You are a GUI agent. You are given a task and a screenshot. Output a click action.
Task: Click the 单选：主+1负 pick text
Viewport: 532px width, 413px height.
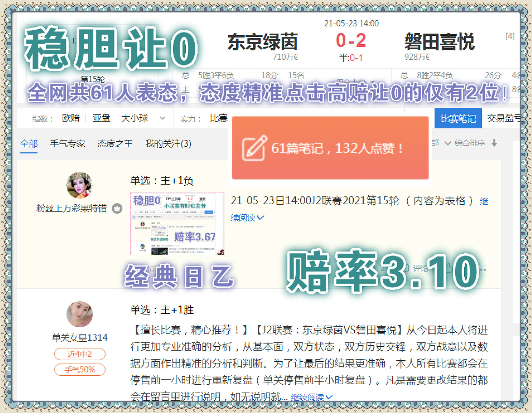(x=162, y=180)
